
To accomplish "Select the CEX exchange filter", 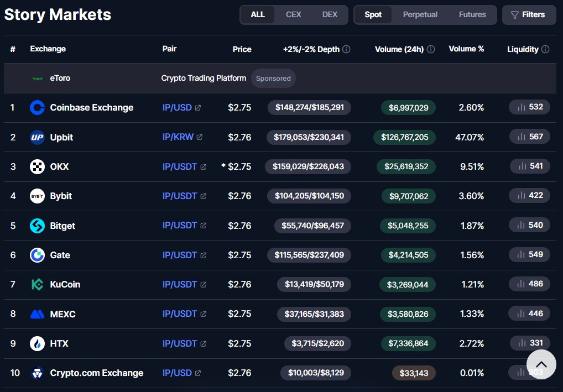I will pos(293,14).
